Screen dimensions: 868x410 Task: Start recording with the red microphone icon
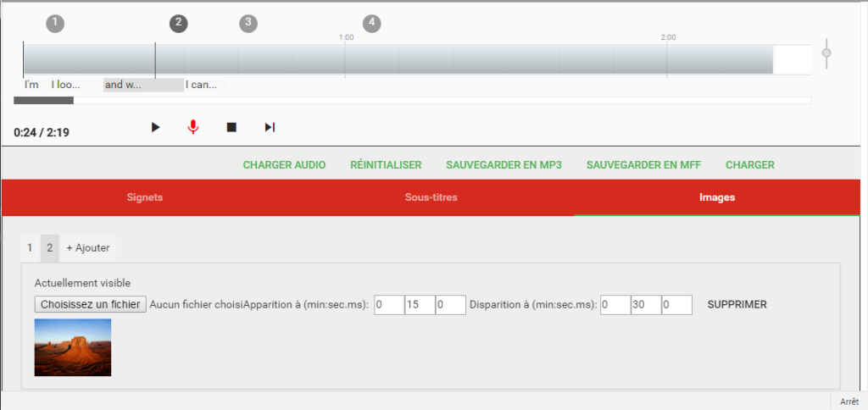193,127
